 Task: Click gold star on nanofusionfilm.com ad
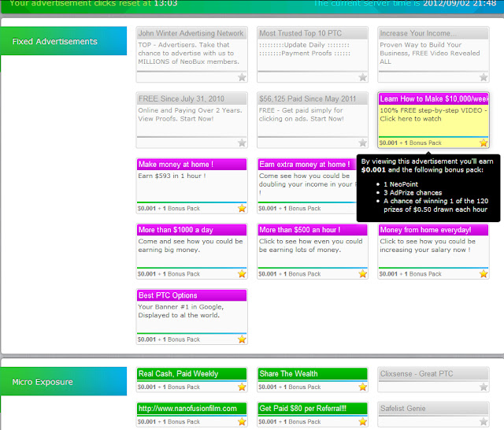[x=242, y=421]
